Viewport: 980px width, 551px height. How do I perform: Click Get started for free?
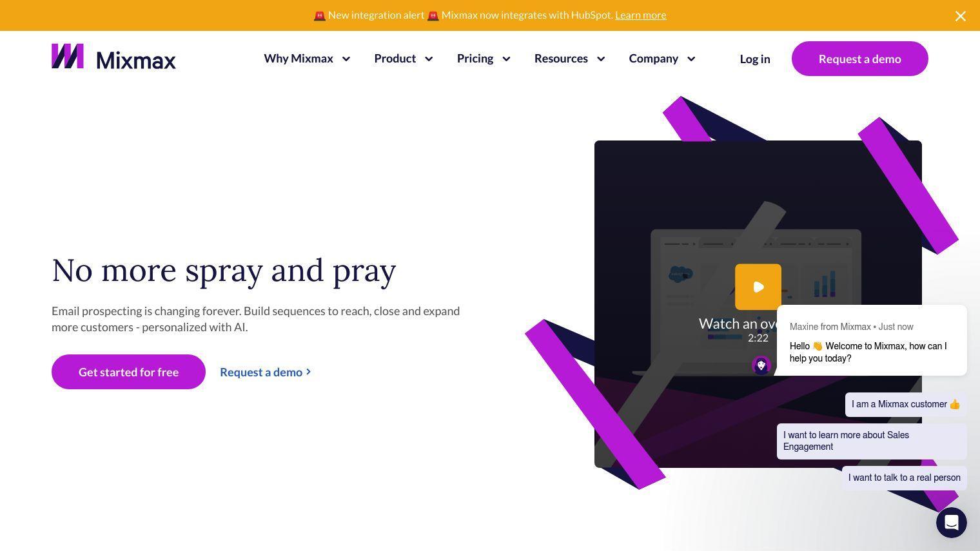(x=128, y=372)
